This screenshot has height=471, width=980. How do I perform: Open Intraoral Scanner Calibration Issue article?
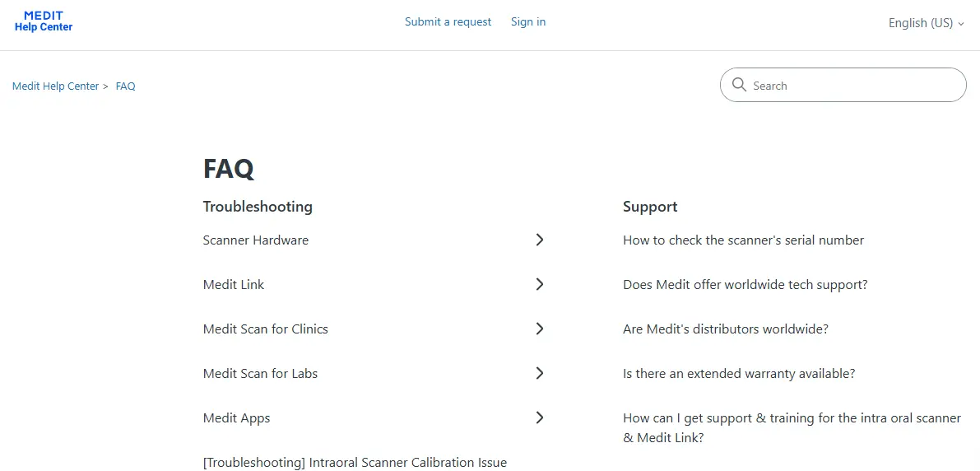pyautogui.click(x=355, y=463)
